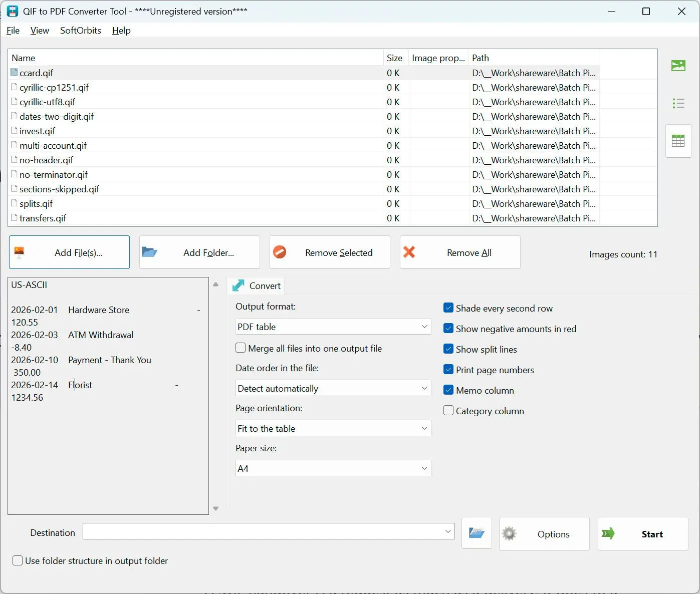Click the preview pane scroll up arrow

(216, 284)
